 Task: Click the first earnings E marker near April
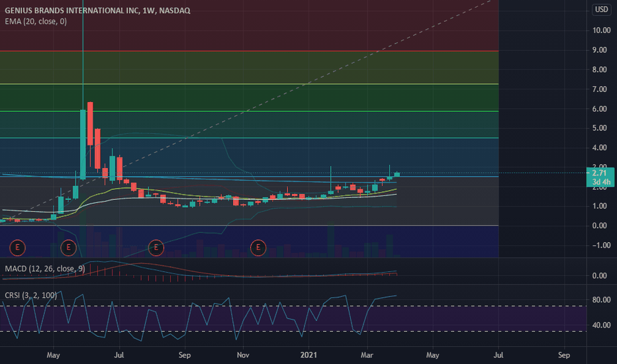point(17,248)
